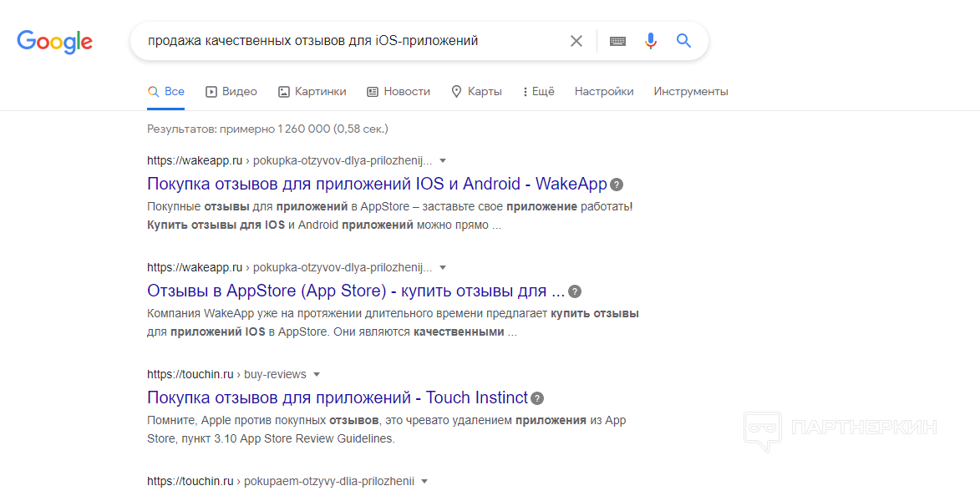Screen dimensions: 980x496
Task: Switch to the Картинки tab
Action: pyautogui.click(x=312, y=92)
